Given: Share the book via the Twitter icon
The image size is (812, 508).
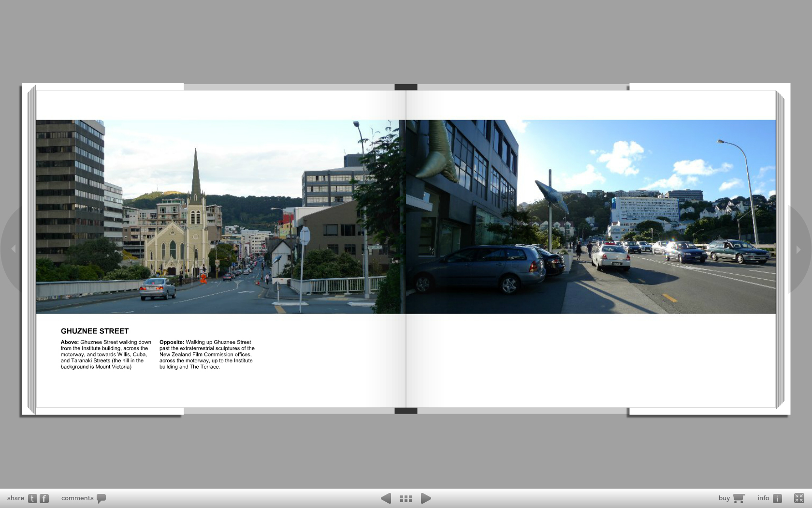Looking at the screenshot, I should pos(32,498).
